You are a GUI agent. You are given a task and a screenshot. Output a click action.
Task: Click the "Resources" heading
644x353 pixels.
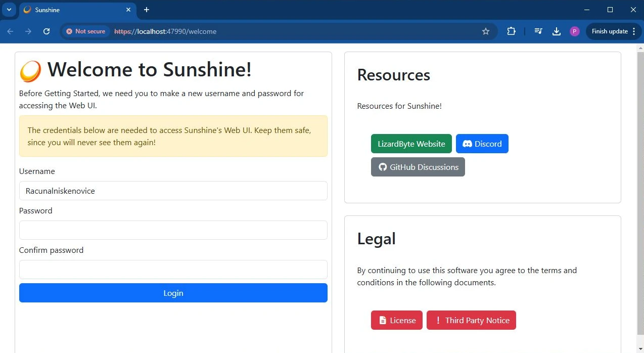click(x=394, y=75)
